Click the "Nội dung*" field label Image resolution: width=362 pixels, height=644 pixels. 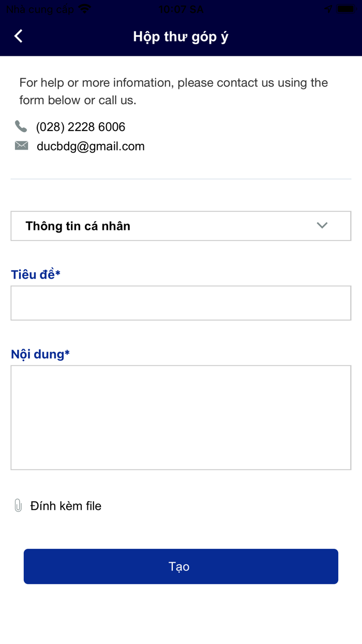click(x=40, y=354)
